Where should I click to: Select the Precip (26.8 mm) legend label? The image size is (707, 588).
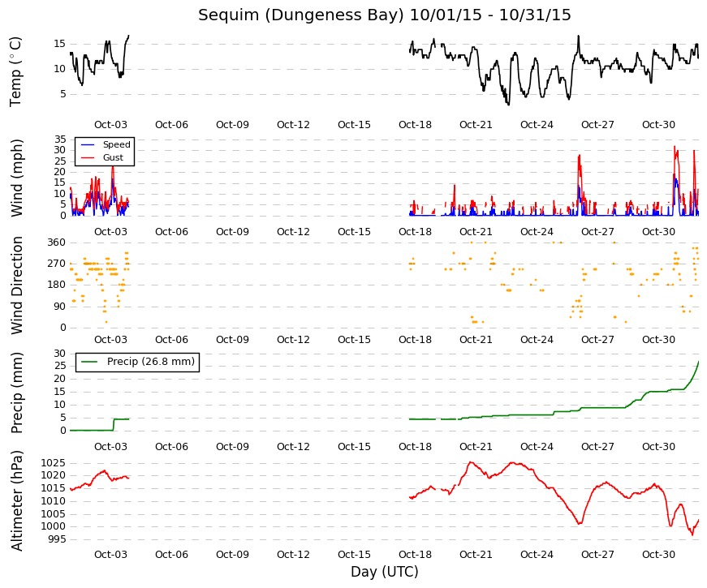click(151, 362)
